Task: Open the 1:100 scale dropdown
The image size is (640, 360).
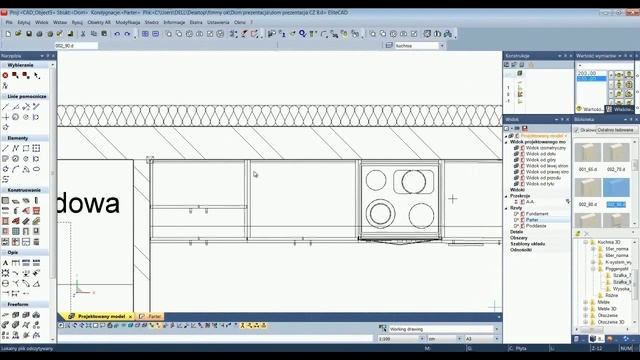Action: pyautogui.click(x=422, y=339)
